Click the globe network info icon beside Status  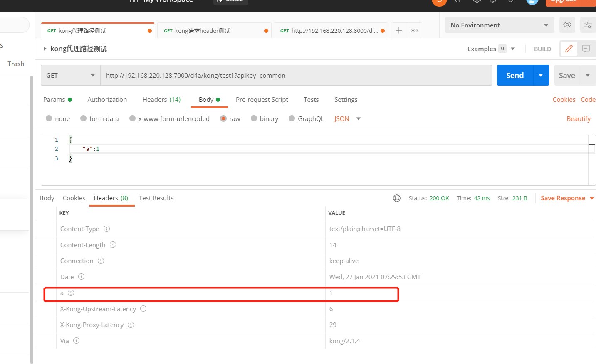click(x=397, y=198)
